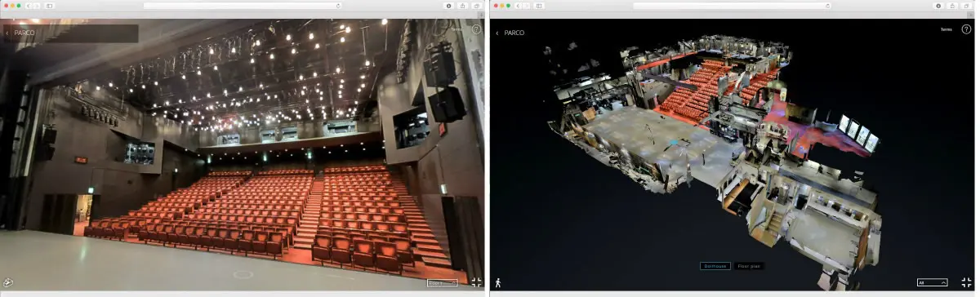Click the PARCO title in left window
980x297 pixels.
[24, 33]
